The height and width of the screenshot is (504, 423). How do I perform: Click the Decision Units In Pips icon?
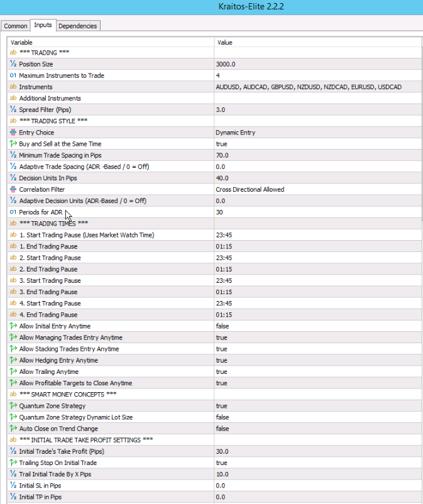coord(13,178)
